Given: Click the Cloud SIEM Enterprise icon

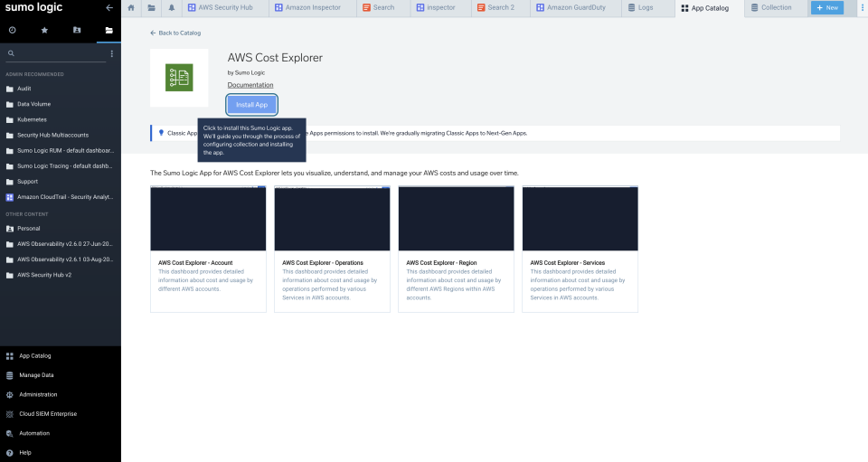Looking at the screenshot, I should click(9, 414).
